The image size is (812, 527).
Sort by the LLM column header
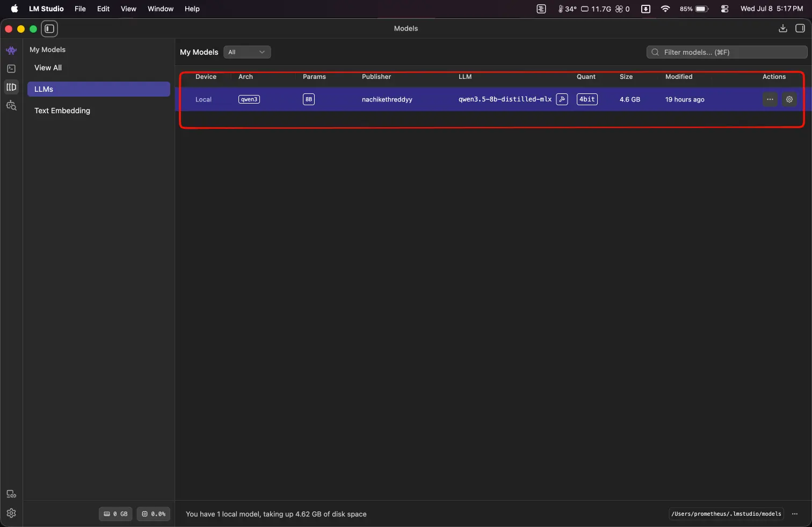point(465,77)
